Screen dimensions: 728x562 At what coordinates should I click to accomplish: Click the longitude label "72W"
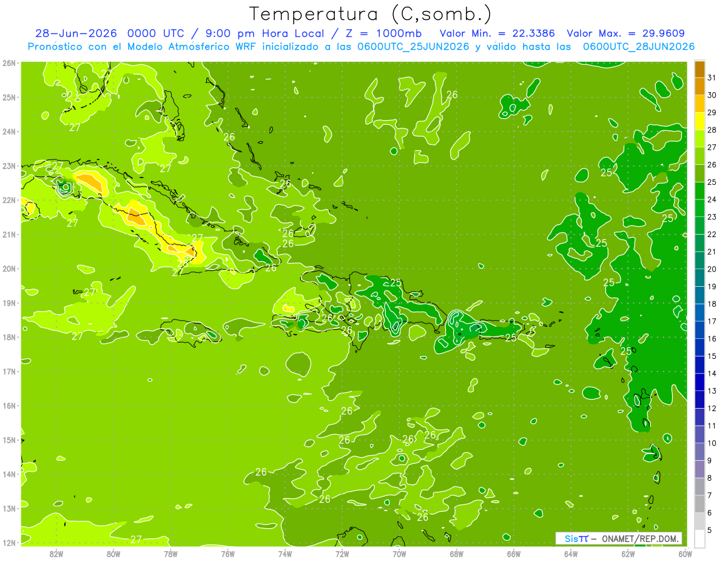[342, 554]
